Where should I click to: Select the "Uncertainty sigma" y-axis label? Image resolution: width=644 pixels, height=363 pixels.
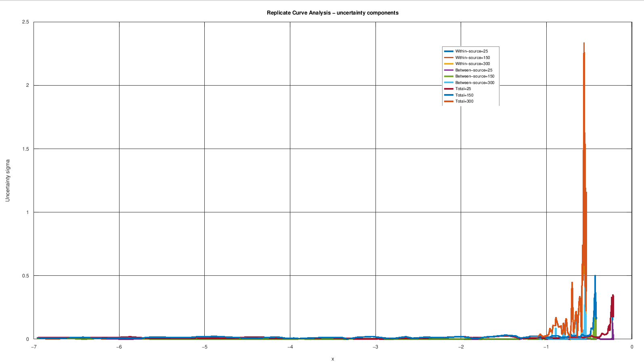[8, 180]
